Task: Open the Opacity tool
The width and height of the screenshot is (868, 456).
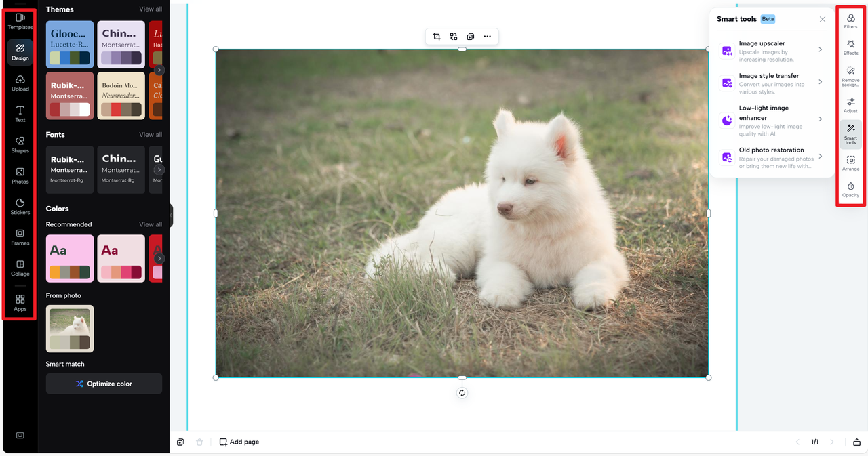Action: pyautogui.click(x=850, y=189)
